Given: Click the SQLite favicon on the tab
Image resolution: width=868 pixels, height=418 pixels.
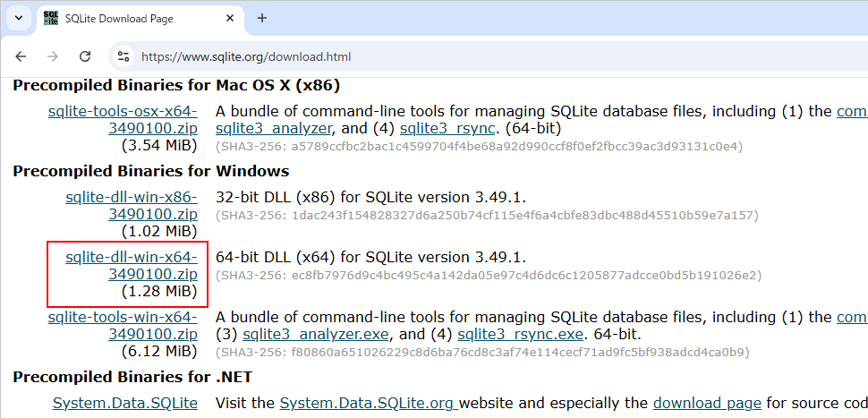Looking at the screenshot, I should [x=51, y=18].
